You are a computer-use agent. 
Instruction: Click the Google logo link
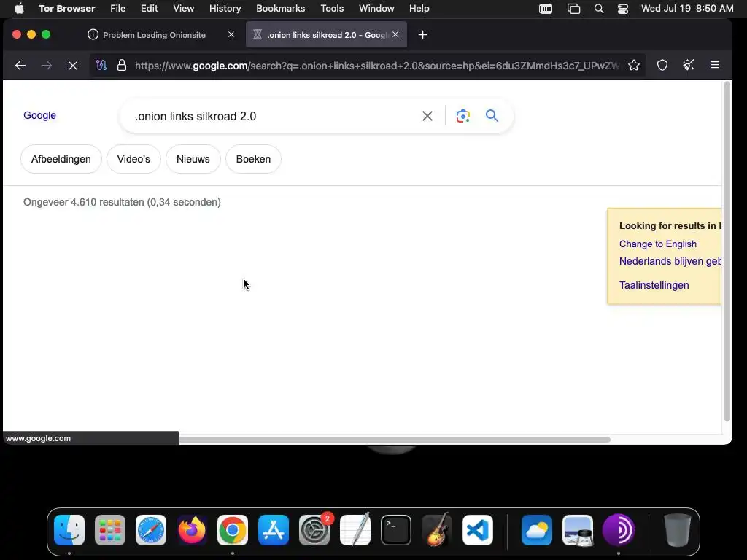pos(39,115)
